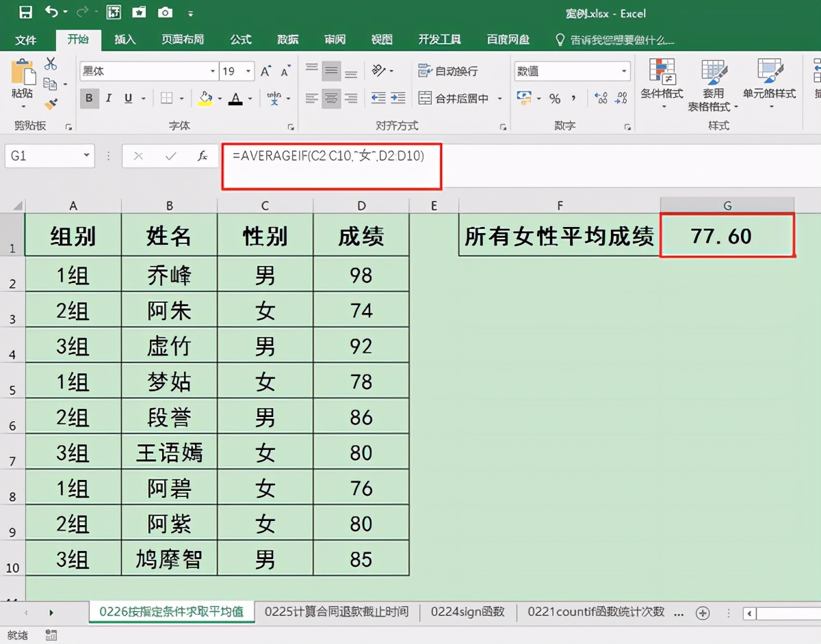The image size is (821, 644).
Task: Copy selection with the Copy icon
Action: 50,84
